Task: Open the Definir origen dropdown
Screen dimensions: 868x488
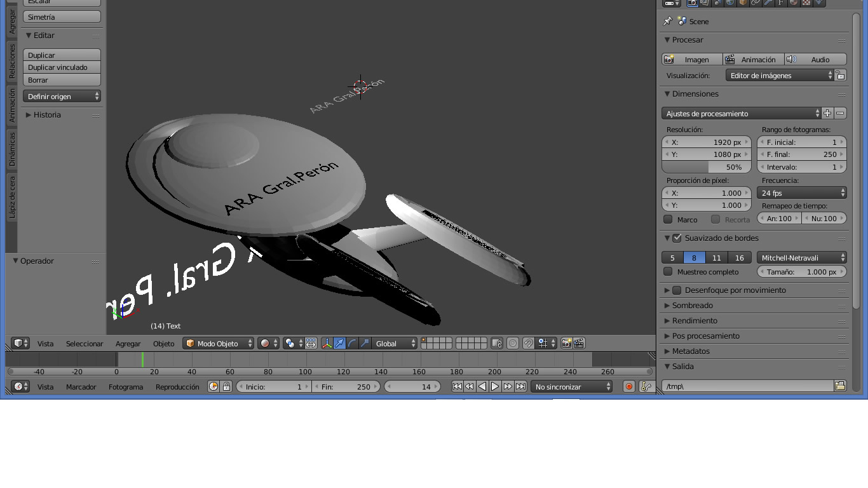Action: [x=62, y=96]
